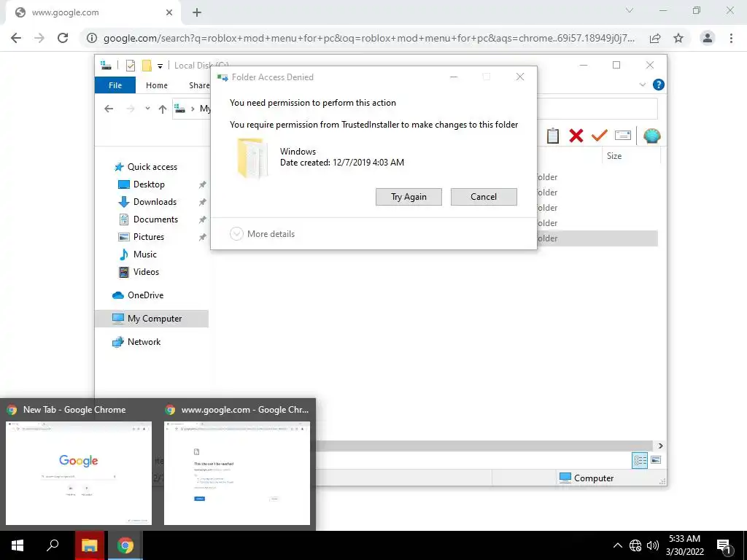Reload the Chrome page
Viewport: 747px width, 560px height.
[63, 38]
